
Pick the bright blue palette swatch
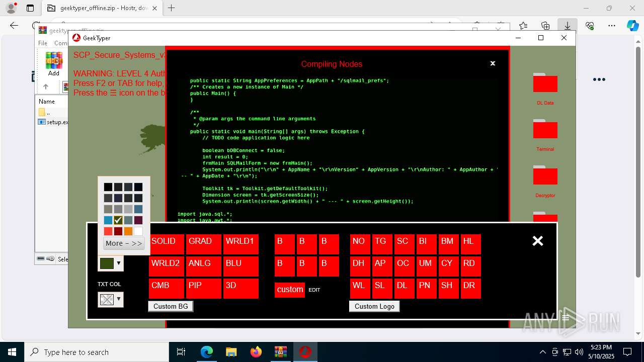coord(108,220)
